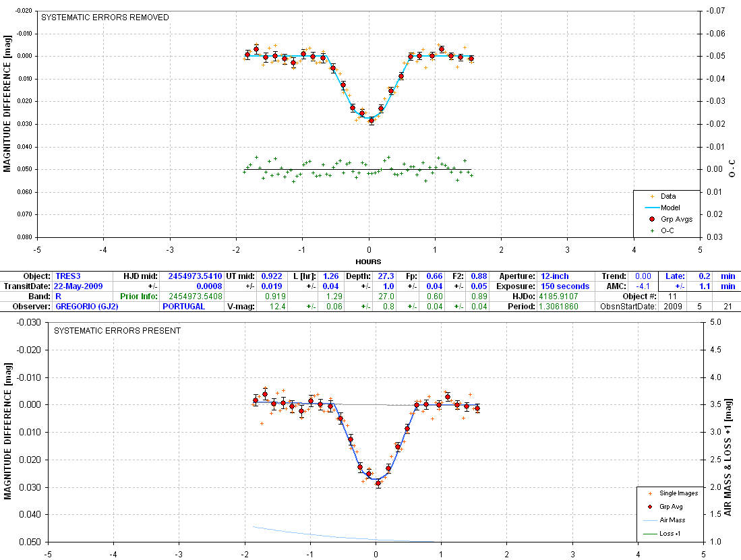The height and width of the screenshot is (560, 741).
Task: Select Prior Info HJD 2454973.5408
Action: point(195,296)
